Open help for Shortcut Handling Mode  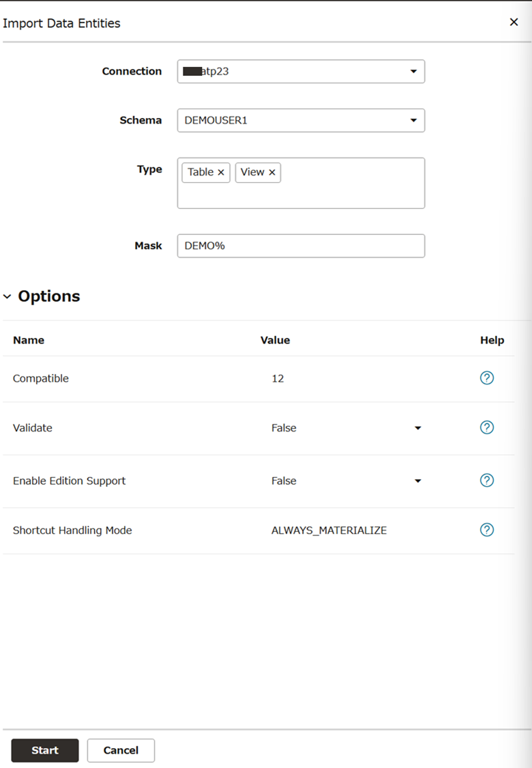486,530
